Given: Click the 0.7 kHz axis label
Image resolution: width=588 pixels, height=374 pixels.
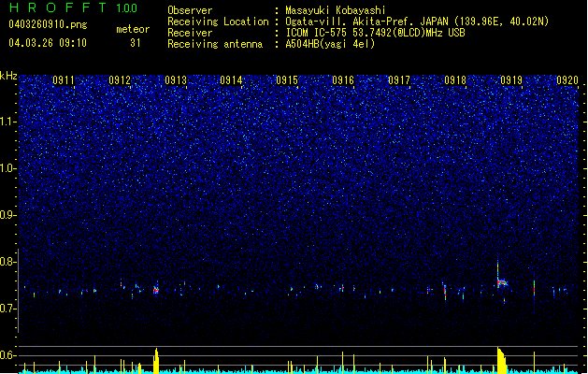Looking at the screenshot, I should tap(8, 309).
